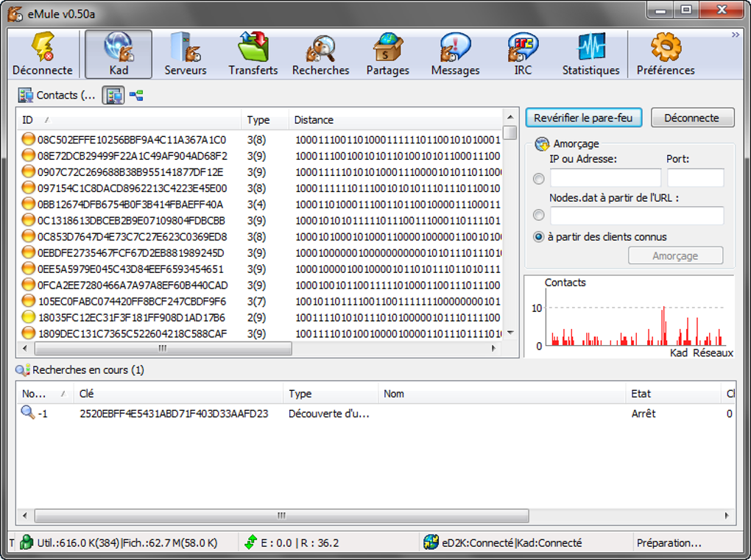Open the Partages shared files section
751x560 pixels.
(387, 54)
